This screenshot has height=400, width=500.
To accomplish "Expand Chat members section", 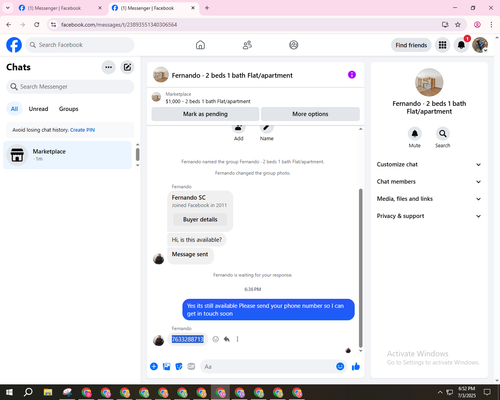I will coord(429,182).
